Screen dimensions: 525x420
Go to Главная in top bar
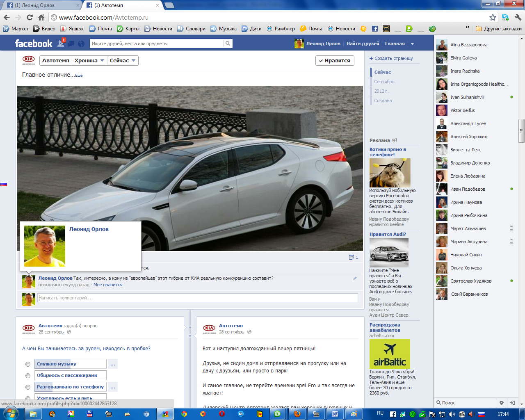395,43
